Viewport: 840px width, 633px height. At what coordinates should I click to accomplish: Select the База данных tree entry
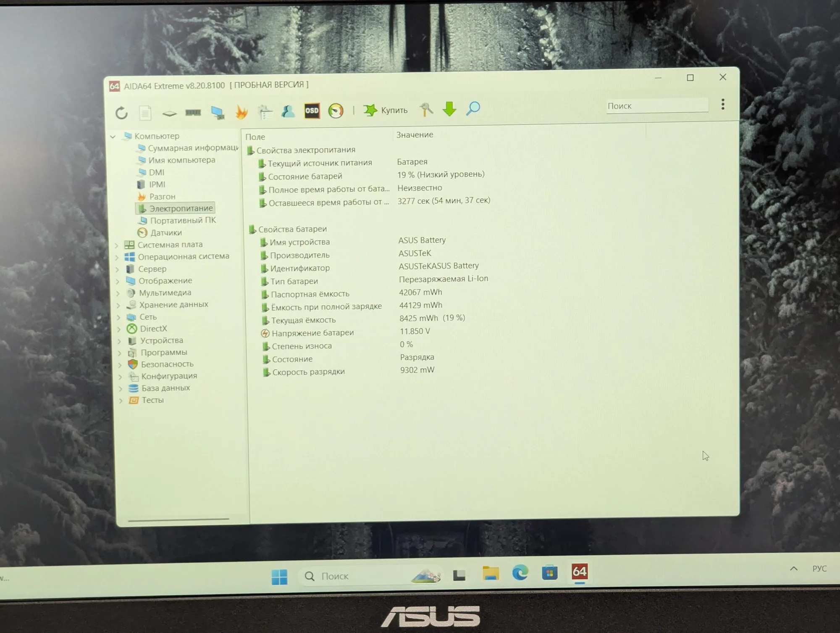pyautogui.click(x=159, y=388)
